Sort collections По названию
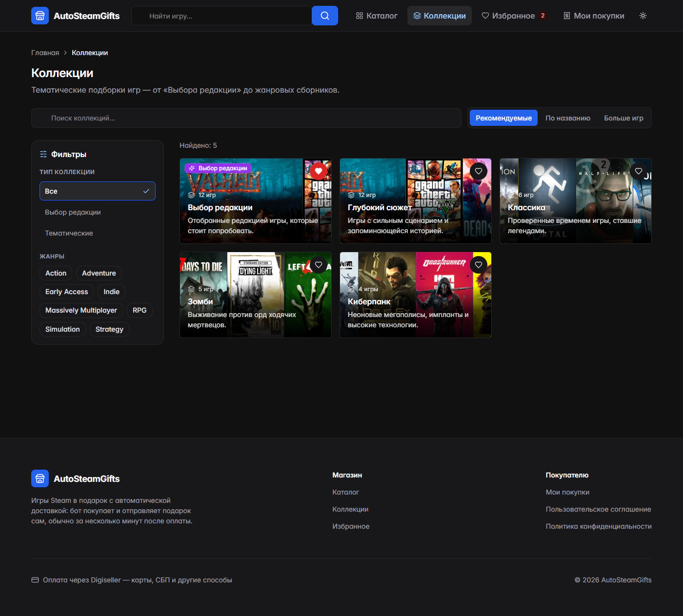The width and height of the screenshot is (683, 616). [x=568, y=118]
